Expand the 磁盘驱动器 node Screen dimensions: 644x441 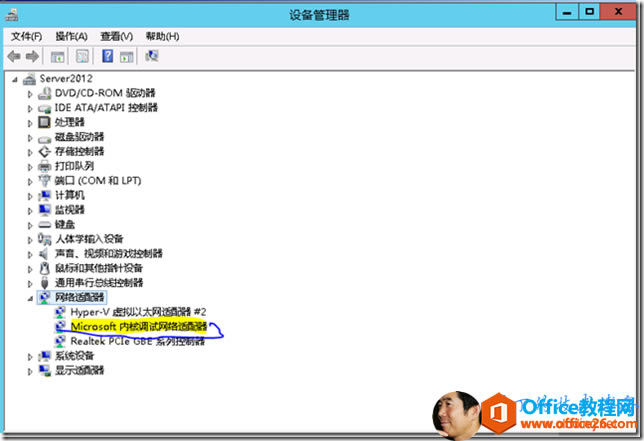[30, 138]
